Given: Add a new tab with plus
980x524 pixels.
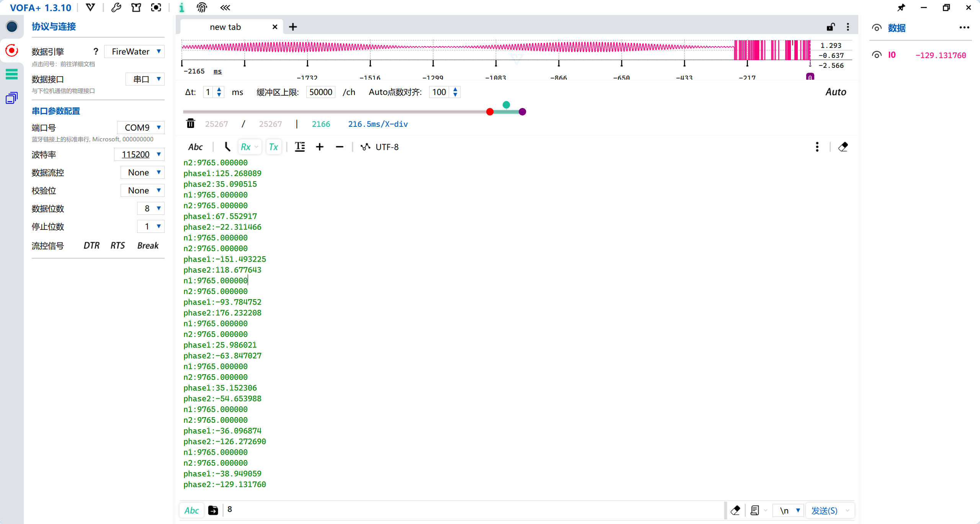Looking at the screenshot, I should coord(293,27).
